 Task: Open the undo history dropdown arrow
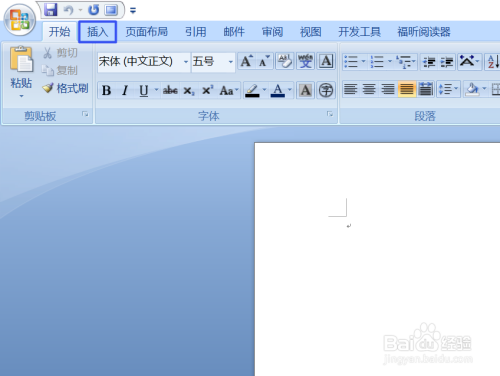click(80, 10)
